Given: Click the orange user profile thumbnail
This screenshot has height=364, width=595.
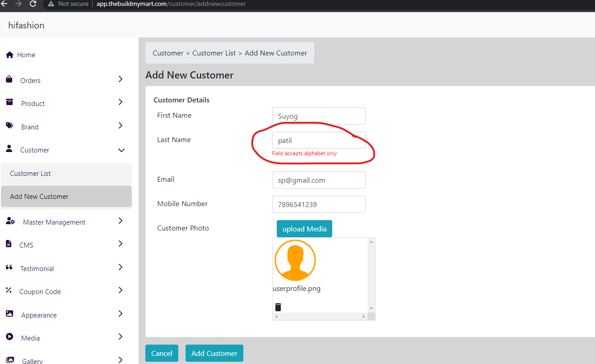Looking at the screenshot, I should click(x=295, y=260).
